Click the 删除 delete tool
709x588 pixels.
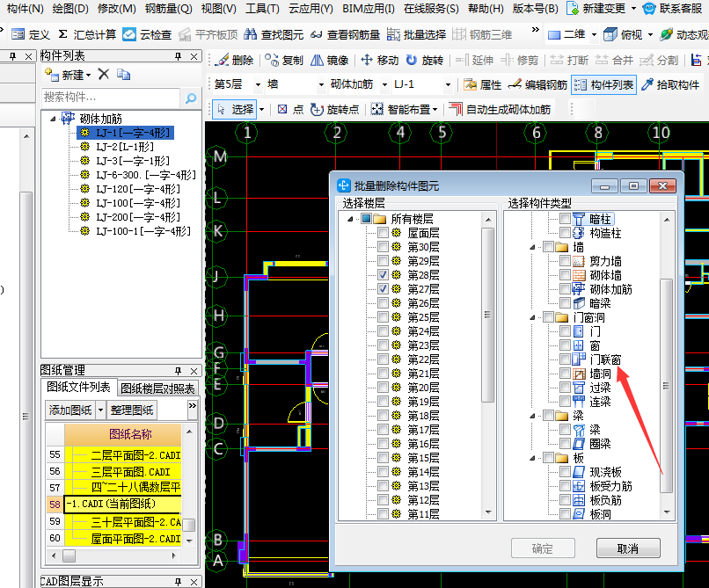(x=235, y=60)
